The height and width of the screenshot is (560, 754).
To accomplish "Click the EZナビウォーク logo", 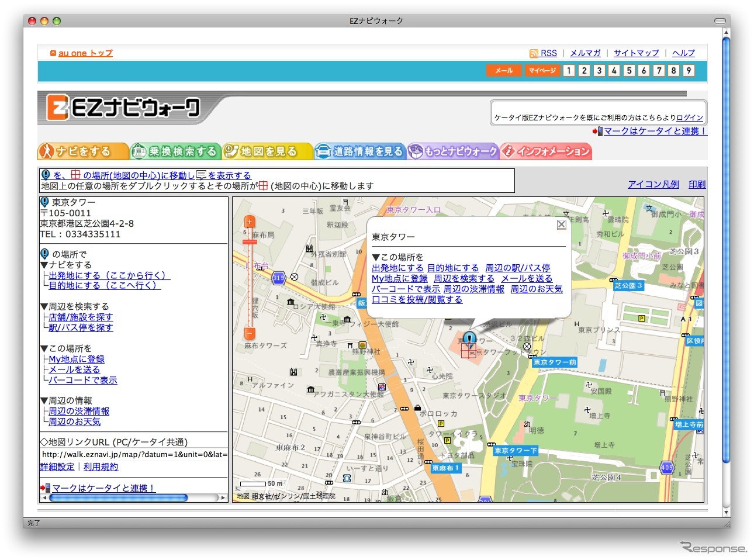I will click(x=123, y=108).
